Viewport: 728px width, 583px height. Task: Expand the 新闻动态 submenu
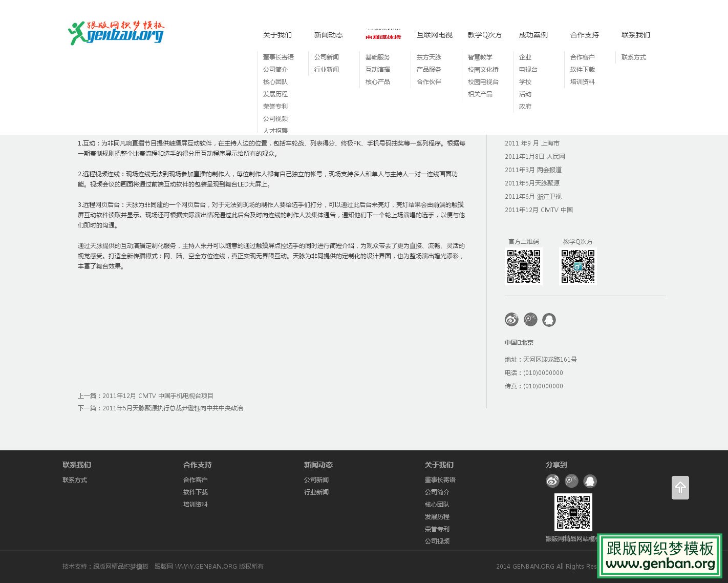click(x=328, y=35)
